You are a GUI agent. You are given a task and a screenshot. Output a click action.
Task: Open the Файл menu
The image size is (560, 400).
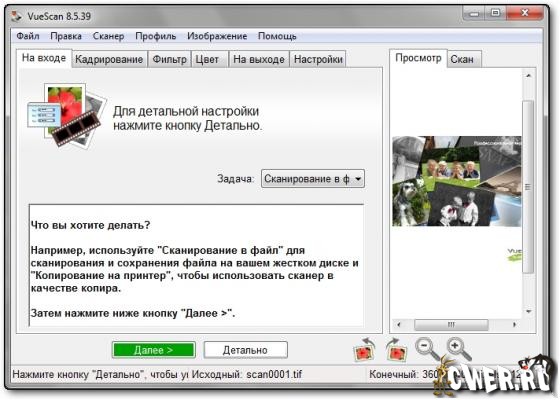[28, 36]
